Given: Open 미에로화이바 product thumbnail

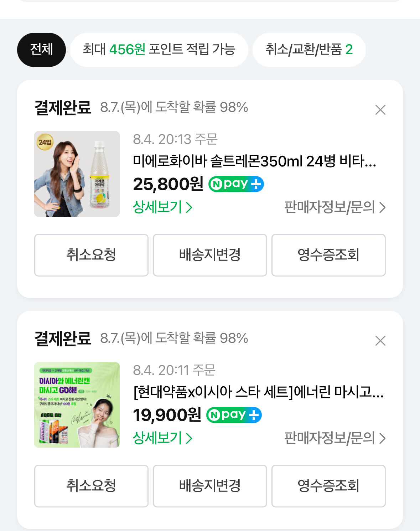Looking at the screenshot, I should tap(77, 174).
